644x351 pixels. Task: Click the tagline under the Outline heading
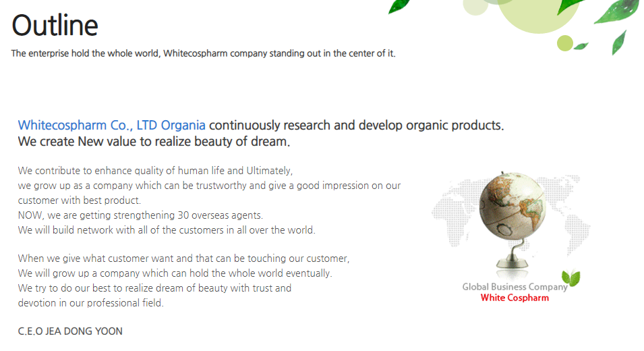(x=203, y=53)
